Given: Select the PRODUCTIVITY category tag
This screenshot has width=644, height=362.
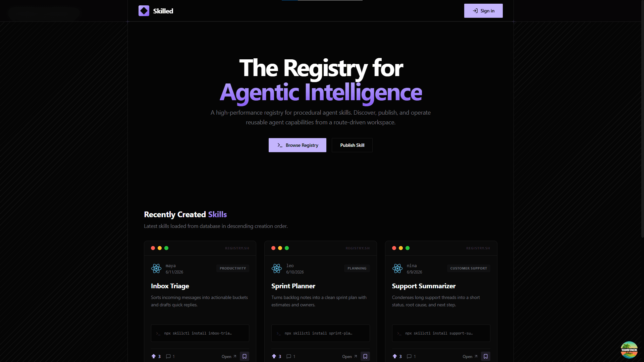Looking at the screenshot, I should (233, 268).
